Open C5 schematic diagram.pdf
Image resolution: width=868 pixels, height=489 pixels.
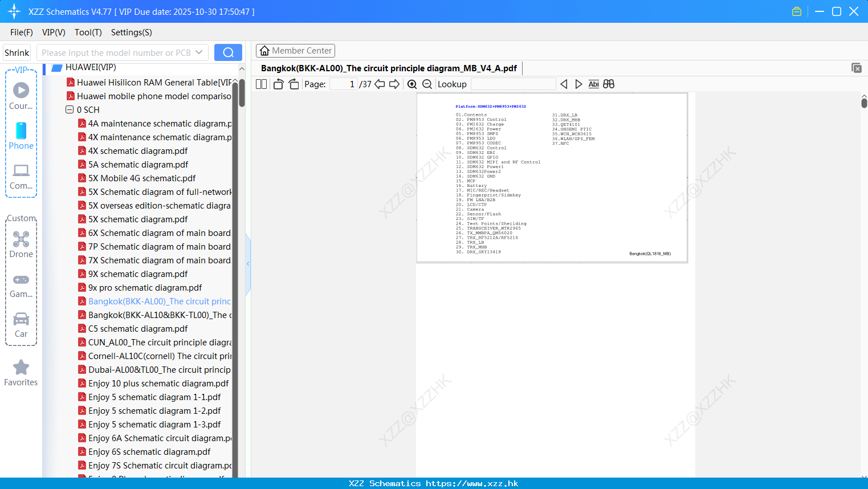tap(138, 329)
